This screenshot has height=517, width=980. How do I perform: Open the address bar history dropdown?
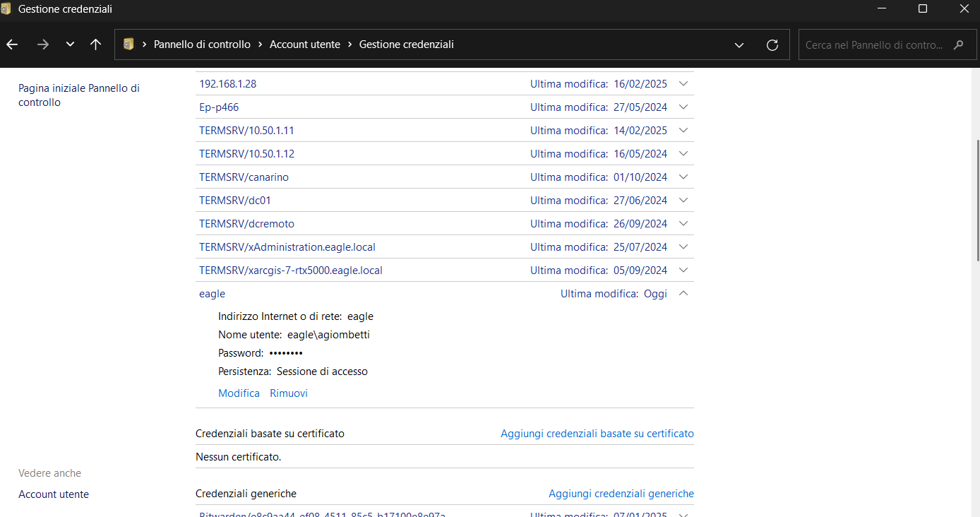click(x=739, y=44)
